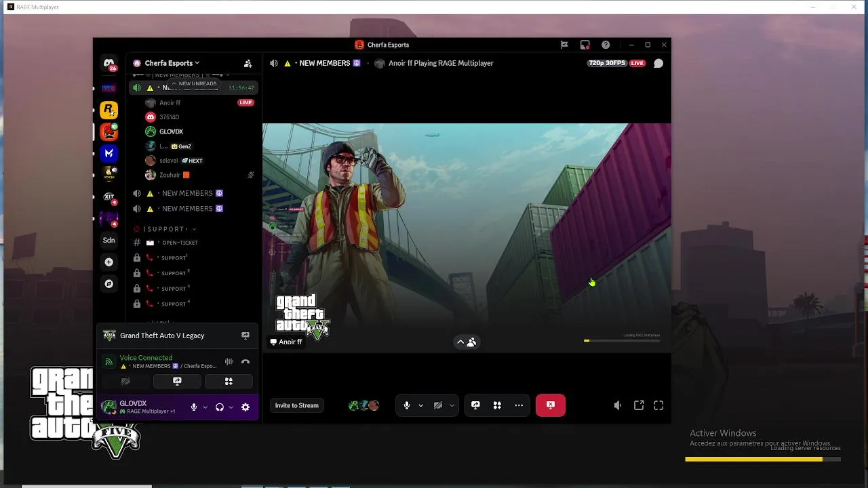
Task: Pop out the stream window
Action: tap(639, 405)
